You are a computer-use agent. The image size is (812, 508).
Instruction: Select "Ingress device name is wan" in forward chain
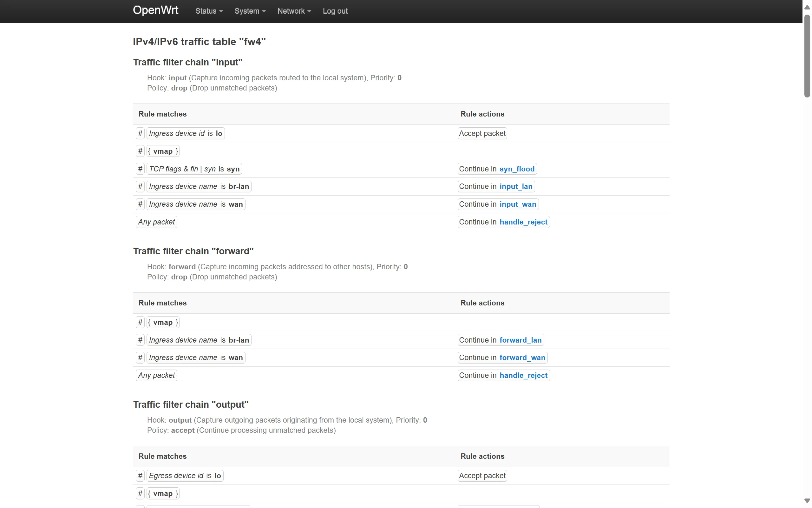(196, 358)
